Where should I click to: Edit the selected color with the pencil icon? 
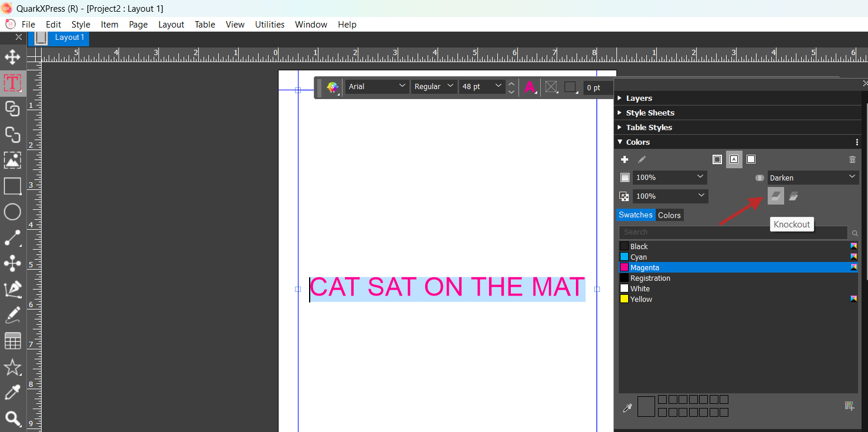[642, 159]
